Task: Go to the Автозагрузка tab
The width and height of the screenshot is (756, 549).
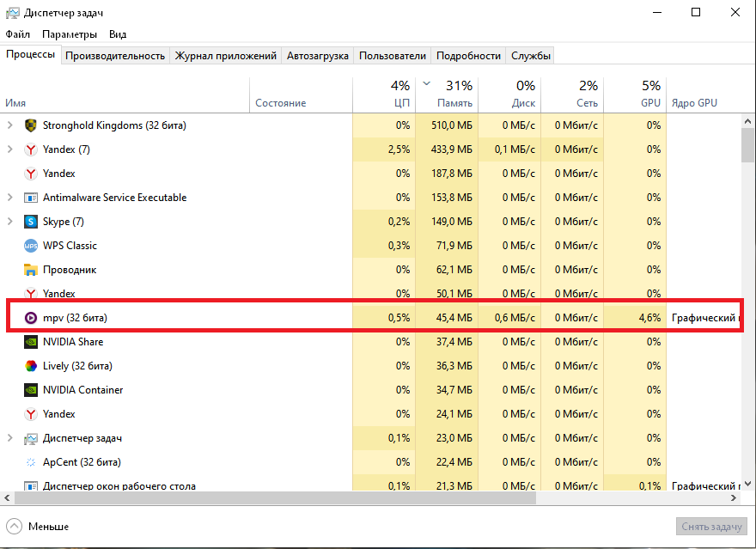Action: 318,56
